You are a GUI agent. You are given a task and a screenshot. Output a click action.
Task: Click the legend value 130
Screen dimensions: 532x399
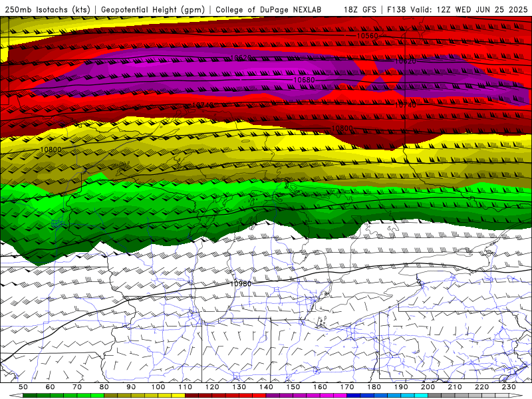pos(239,387)
